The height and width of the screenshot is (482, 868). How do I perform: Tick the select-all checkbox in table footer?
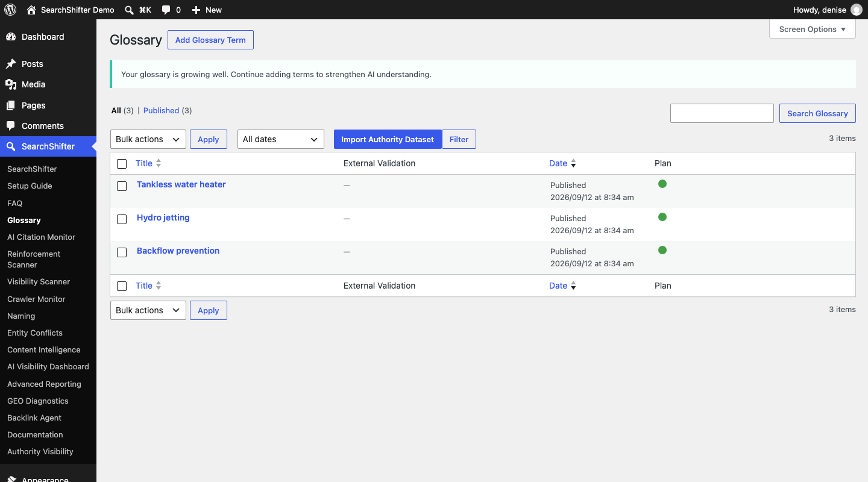[122, 286]
